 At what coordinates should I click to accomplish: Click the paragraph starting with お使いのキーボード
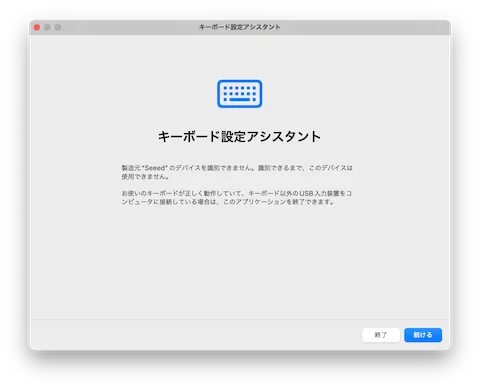point(236,198)
